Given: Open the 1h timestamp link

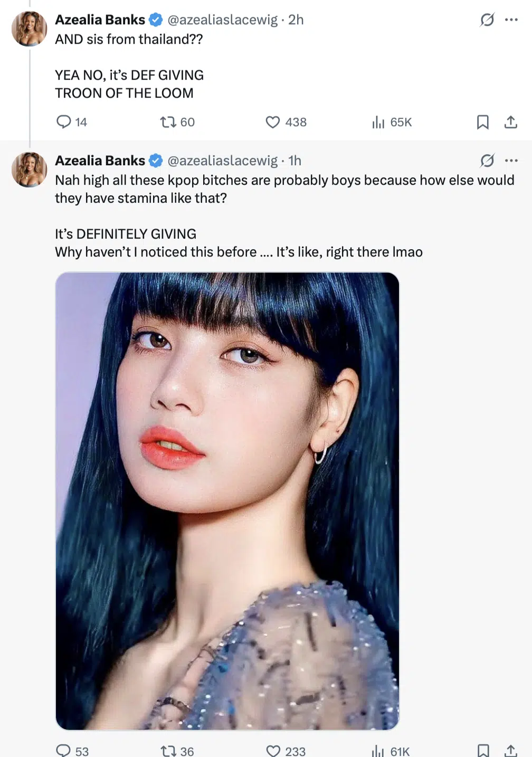Looking at the screenshot, I should [x=295, y=160].
